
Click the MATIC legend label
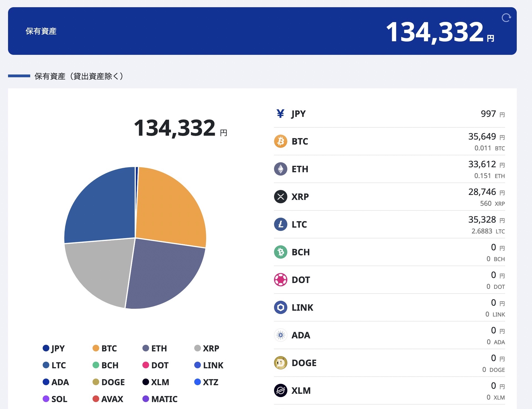click(x=164, y=399)
